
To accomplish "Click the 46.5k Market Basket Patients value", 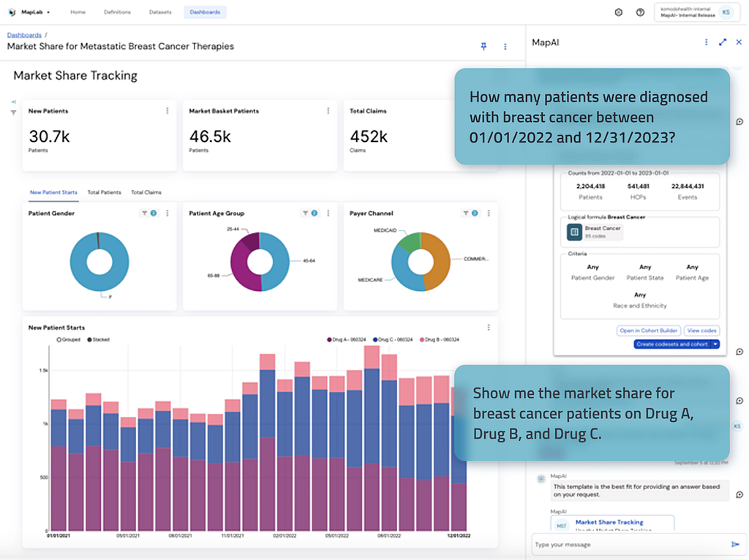I will coord(210,137).
